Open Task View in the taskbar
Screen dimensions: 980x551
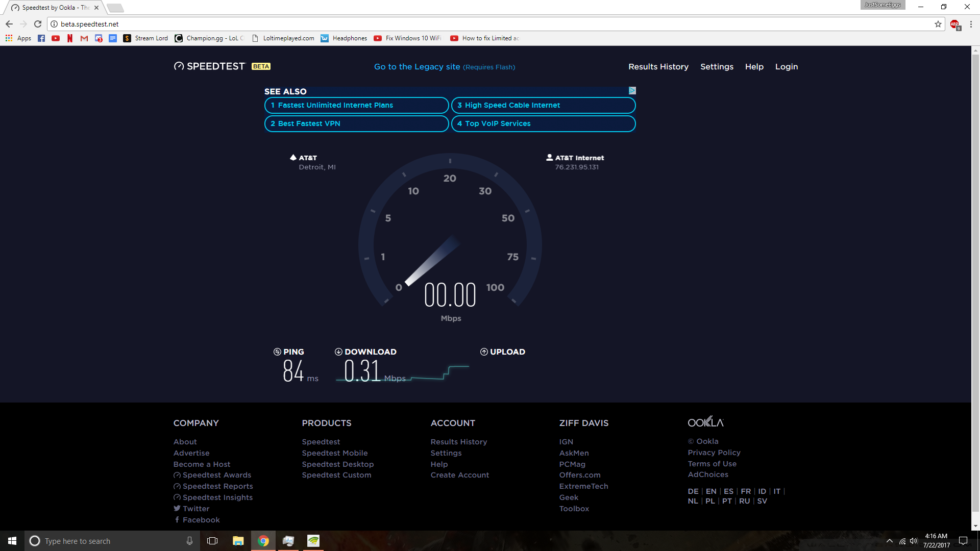click(x=212, y=541)
